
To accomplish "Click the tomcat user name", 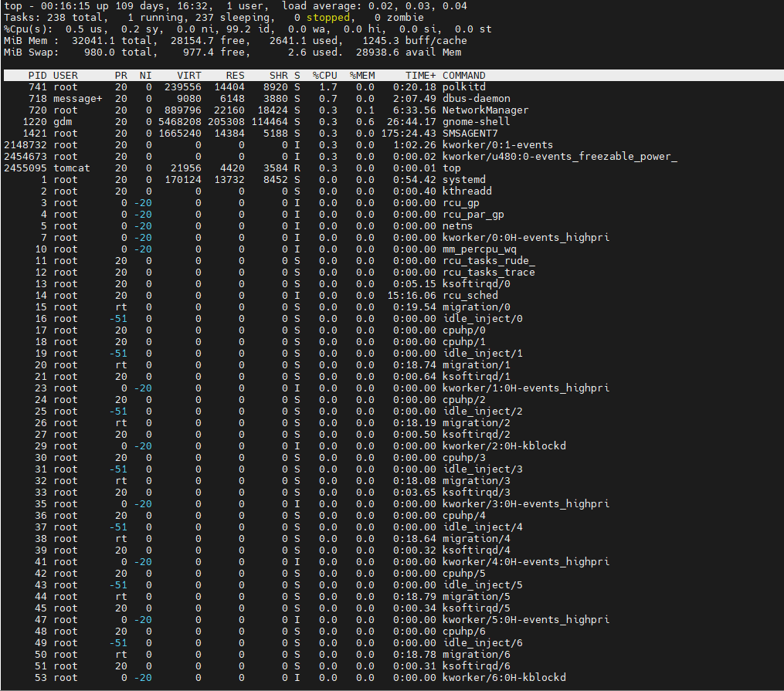I will tap(72, 168).
